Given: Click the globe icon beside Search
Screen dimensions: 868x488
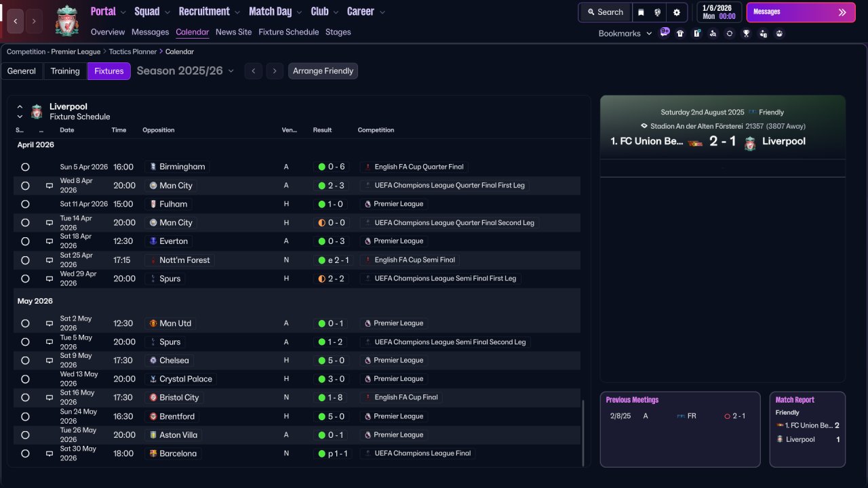Looking at the screenshot, I should coord(658,12).
